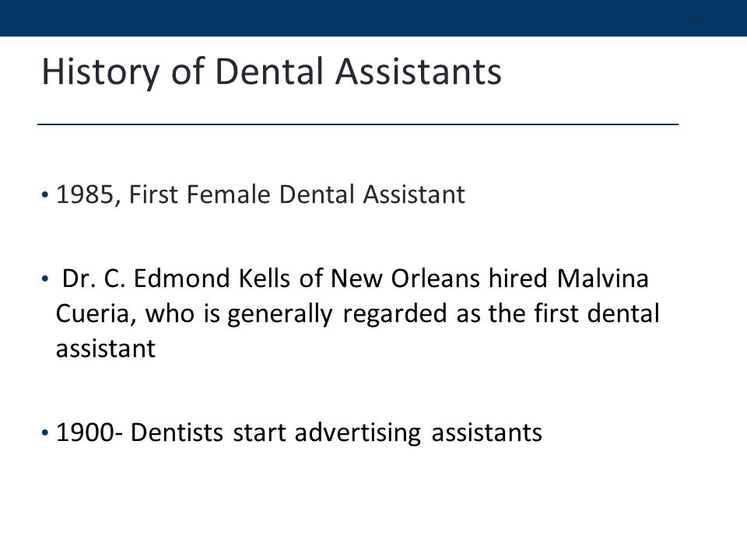Click the word 'Cueria' in second bullet
This screenshot has width=747, height=560.
coord(96,313)
